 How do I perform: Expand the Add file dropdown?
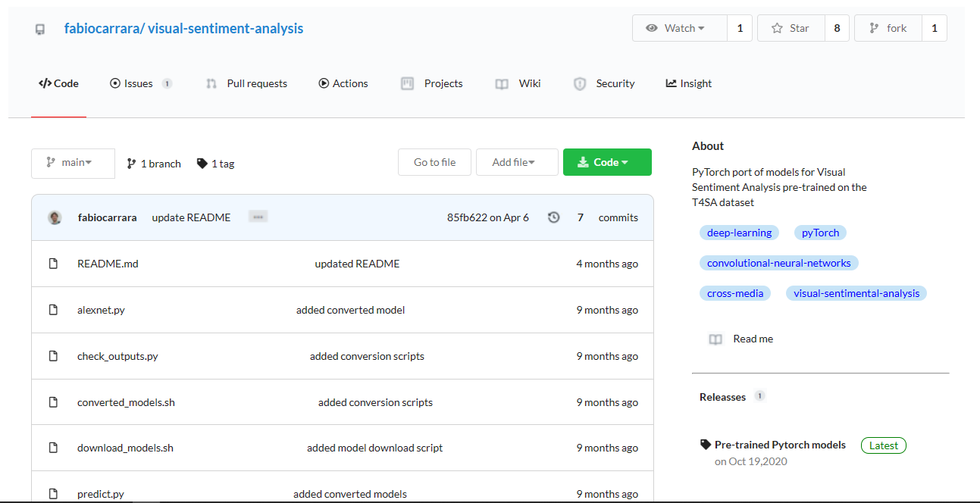pos(517,161)
